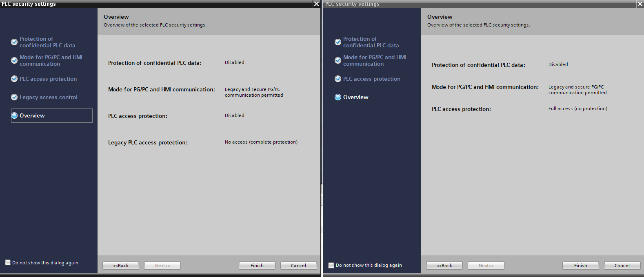Click the PLC access protection checkmark icon, left dialog

[x=14, y=79]
